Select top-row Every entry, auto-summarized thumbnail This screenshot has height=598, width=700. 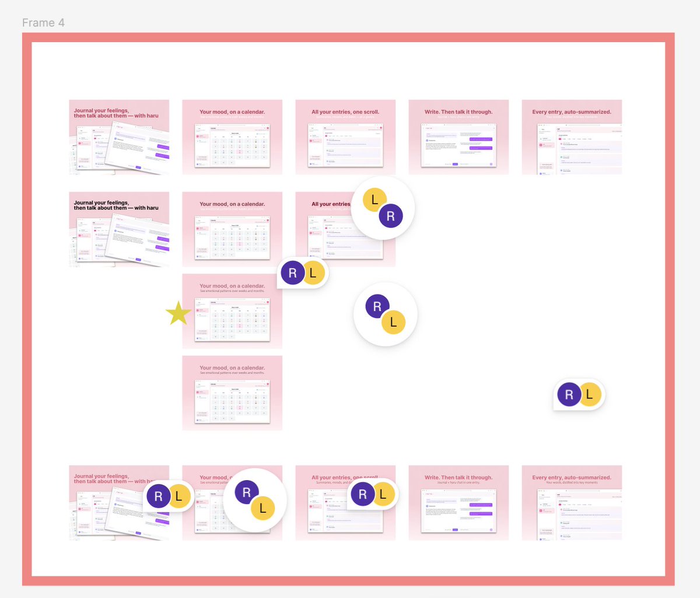(x=572, y=137)
